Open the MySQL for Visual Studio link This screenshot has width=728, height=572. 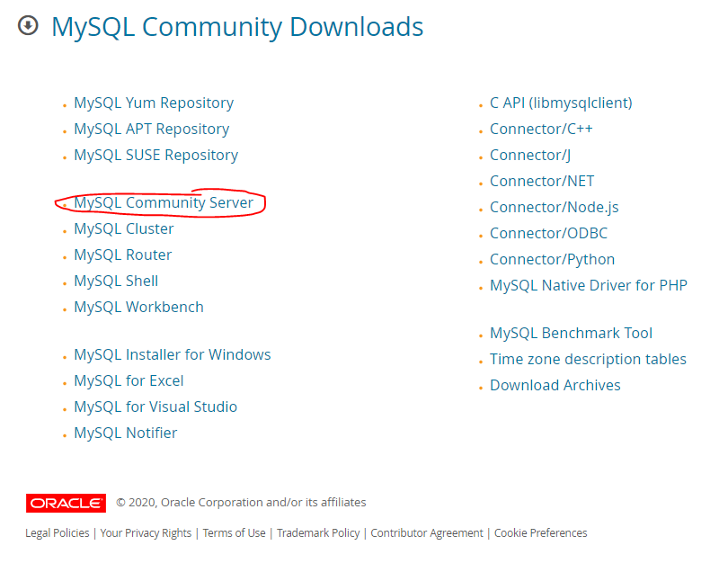click(155, 407)
